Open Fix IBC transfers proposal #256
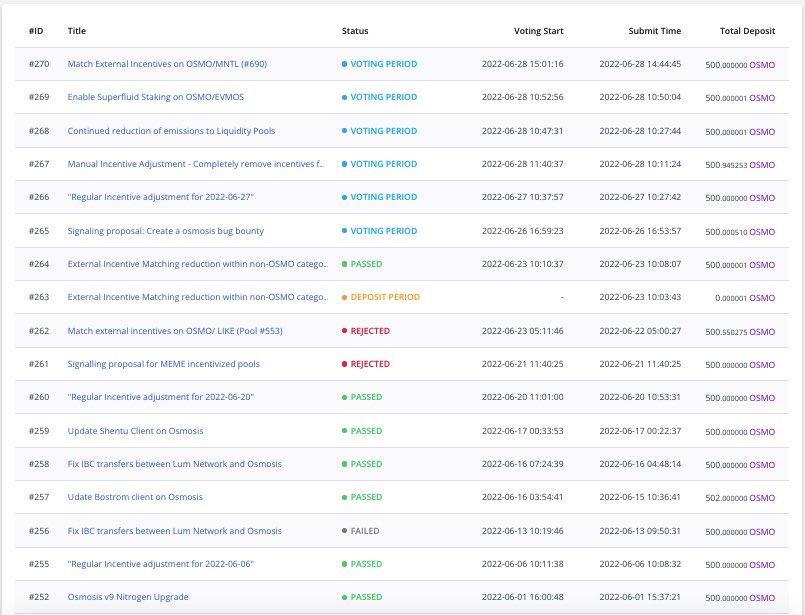 coord(175,531)
